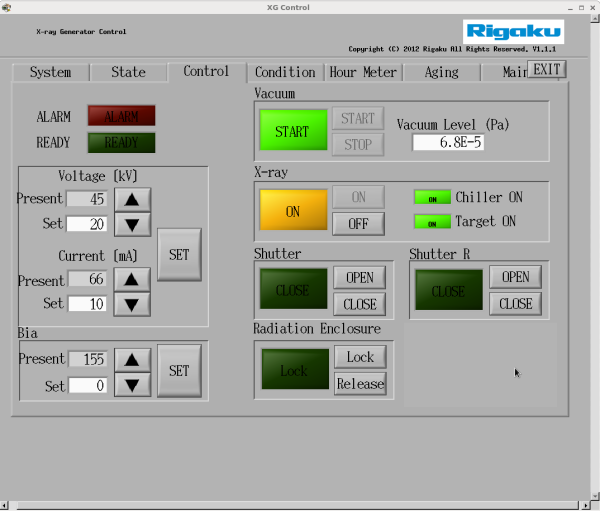Increase the Voltage set value with up arrow
Viewport: 600px width, 511px height.
pos(131,199)
